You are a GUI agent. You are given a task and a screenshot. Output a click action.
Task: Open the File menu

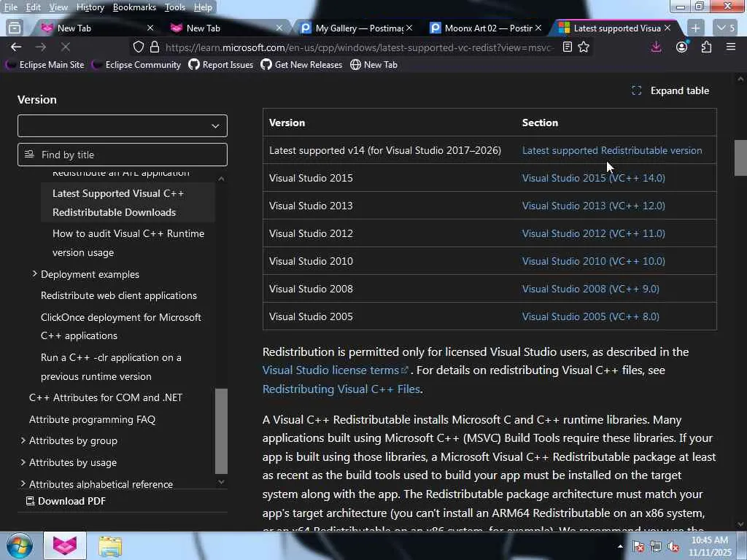coord(10,7)
